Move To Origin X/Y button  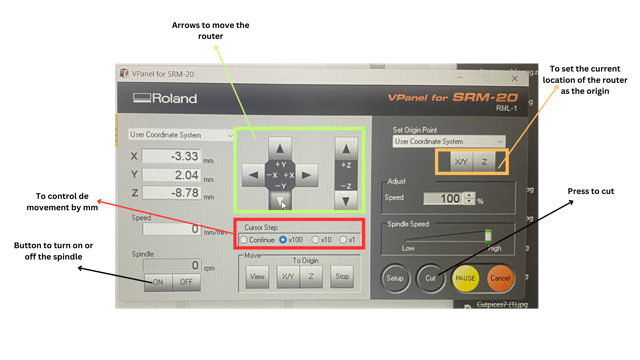click(x=288, y=277)
